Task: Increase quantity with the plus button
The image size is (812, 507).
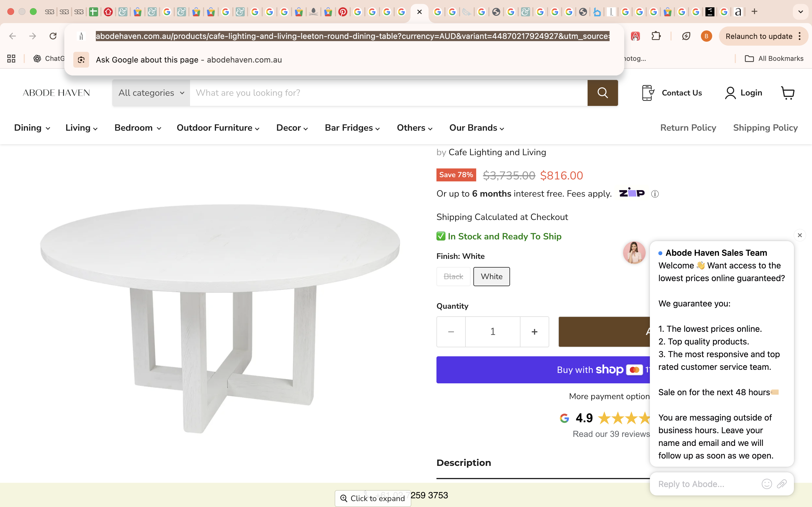Action: [x=534, y=332]
